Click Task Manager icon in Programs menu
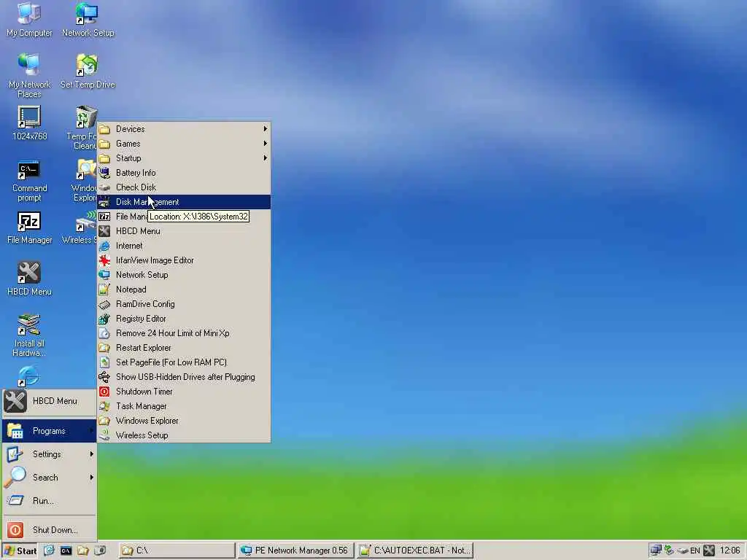This screenshot has height=560, width=747. point(104,406)
